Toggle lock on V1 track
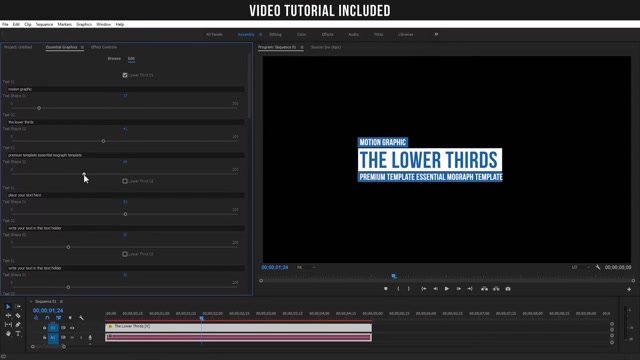The width and height of the screenshot is (640, 360). pyautogui.click(x=44, y=328)
